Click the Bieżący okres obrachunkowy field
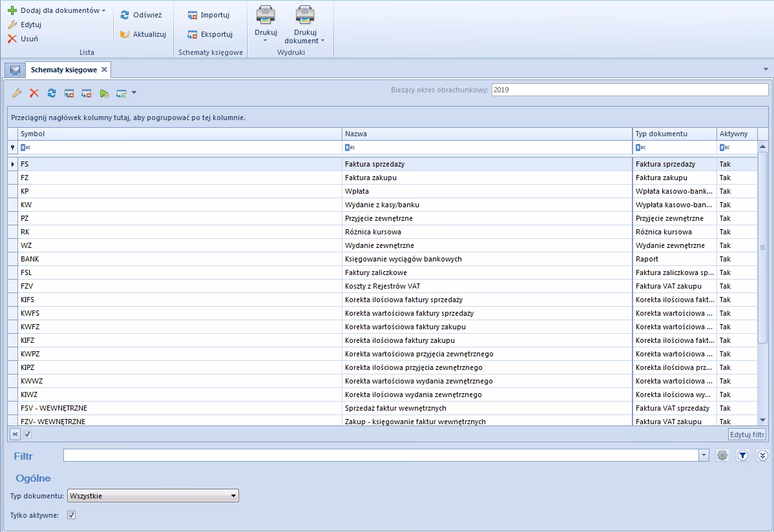The height and width of the screenshot is (532, 774). pyautogui.click(x=629, y=90)
